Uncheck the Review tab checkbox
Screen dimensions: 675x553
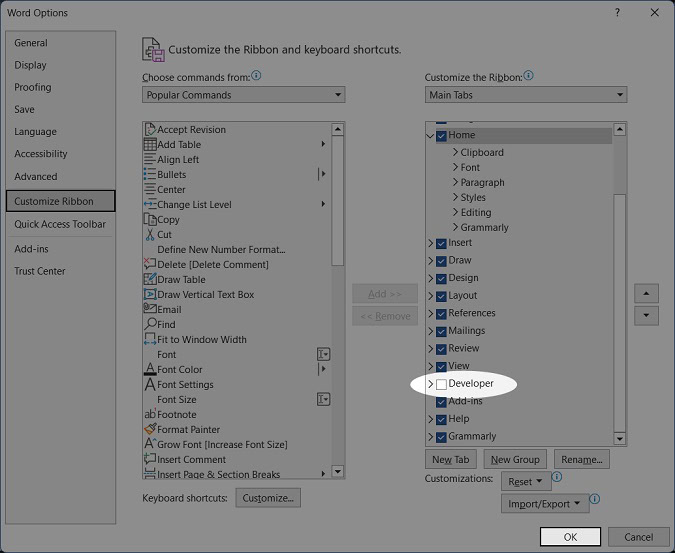click(441, 349)
